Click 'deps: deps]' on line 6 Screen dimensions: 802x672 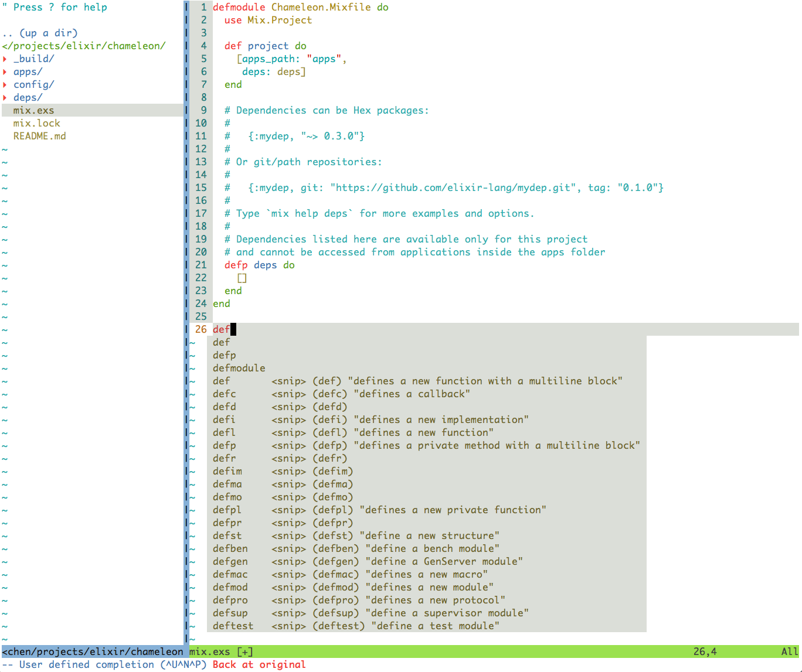[274, 71]
